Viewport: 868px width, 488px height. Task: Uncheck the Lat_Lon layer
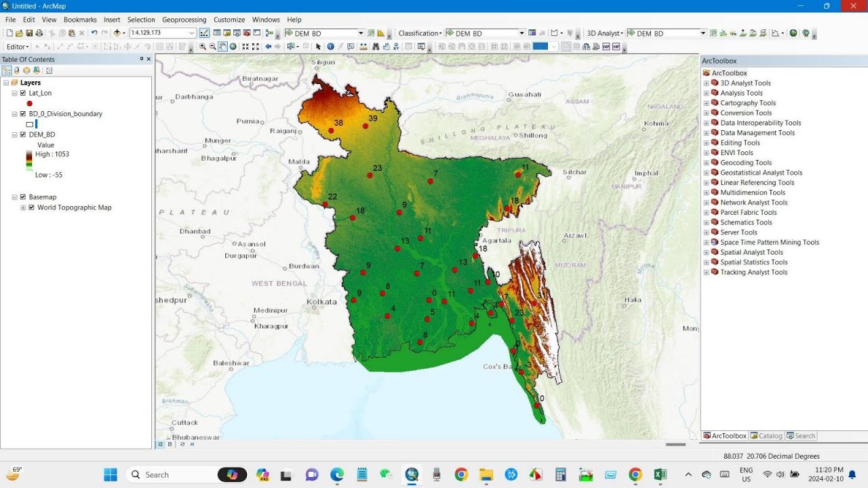(x=23, y=93)
